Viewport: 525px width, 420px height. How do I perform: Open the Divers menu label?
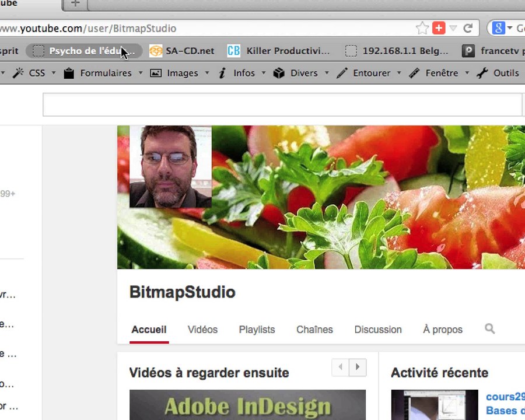coord(304,73)
